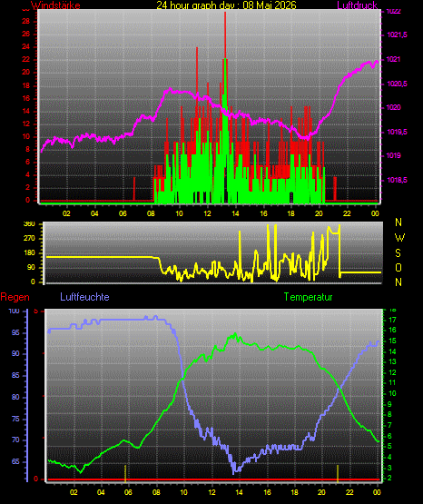Click the tallest red wind gust spike

pos(225,35)
